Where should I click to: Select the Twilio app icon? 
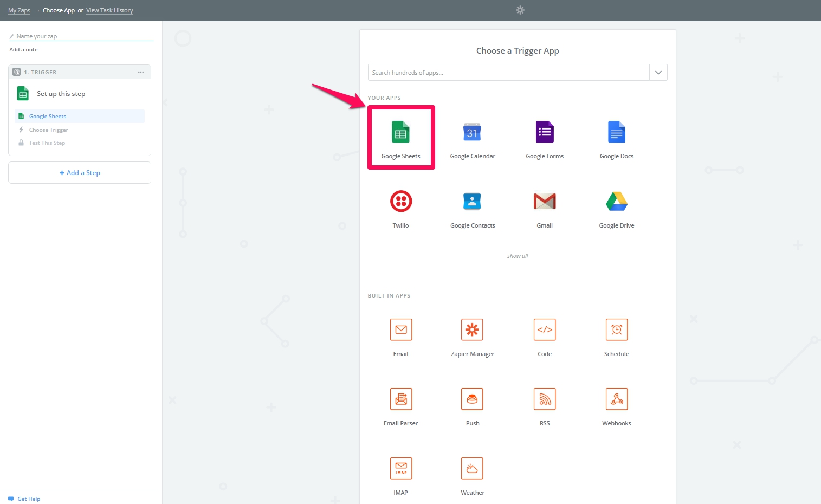pyautogui.click(x=400, y=202)
